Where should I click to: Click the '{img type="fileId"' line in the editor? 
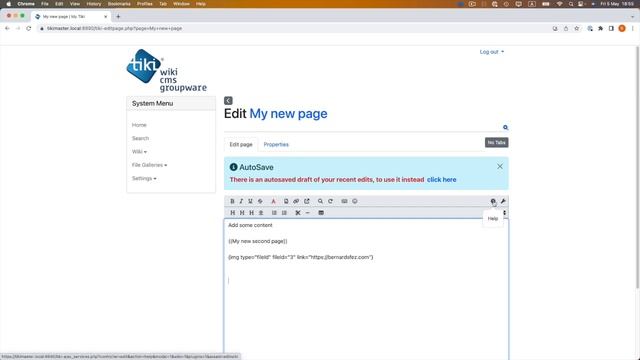pyautogui.click(x=301, y=257)
